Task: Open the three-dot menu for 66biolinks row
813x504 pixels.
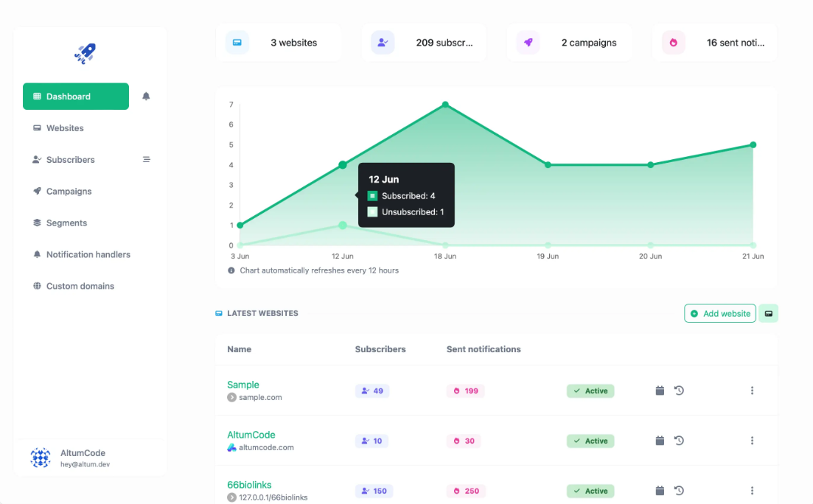Action: [752, 491]
